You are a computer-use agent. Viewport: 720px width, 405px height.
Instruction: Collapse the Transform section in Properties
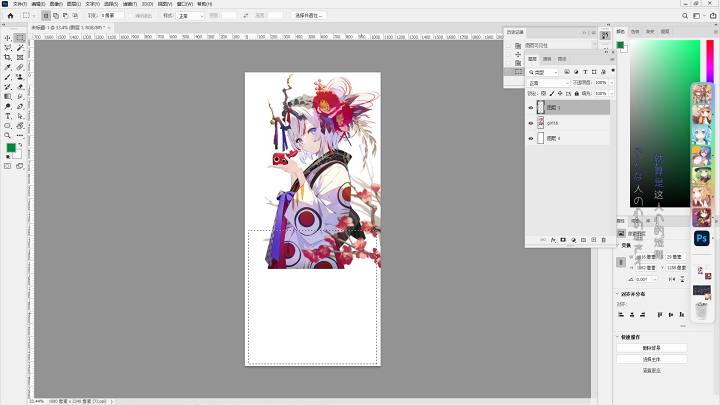coord(618,245)
